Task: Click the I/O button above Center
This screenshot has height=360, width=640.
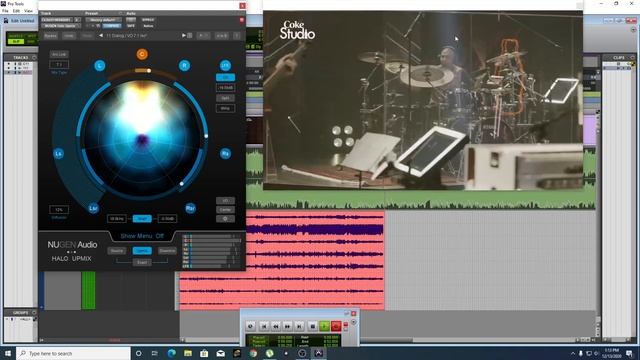Action: pyautogui.click(x=225, y=201)
